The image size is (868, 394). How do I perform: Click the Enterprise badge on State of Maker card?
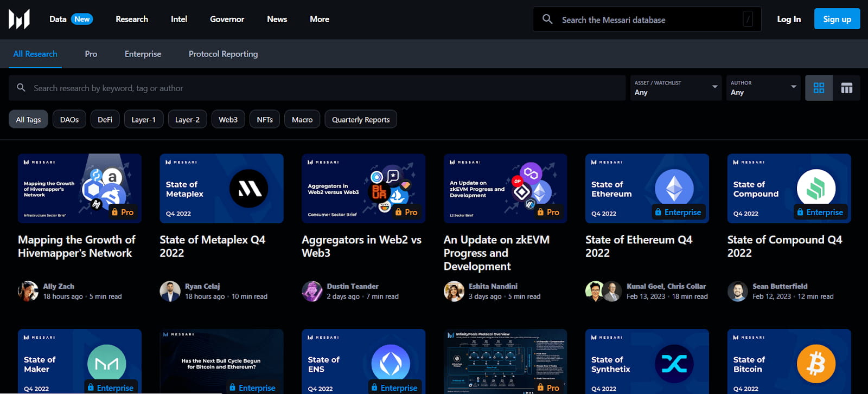pos(111,387)
